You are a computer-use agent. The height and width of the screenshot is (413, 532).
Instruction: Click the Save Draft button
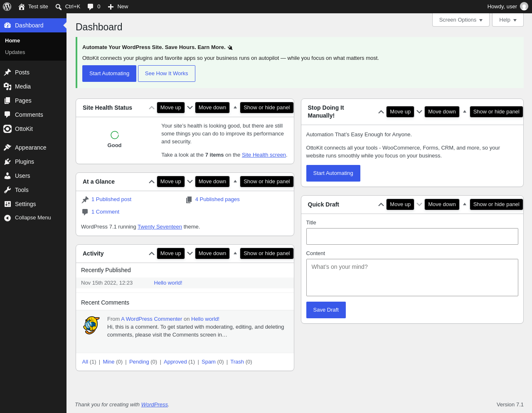click(326, 310)
